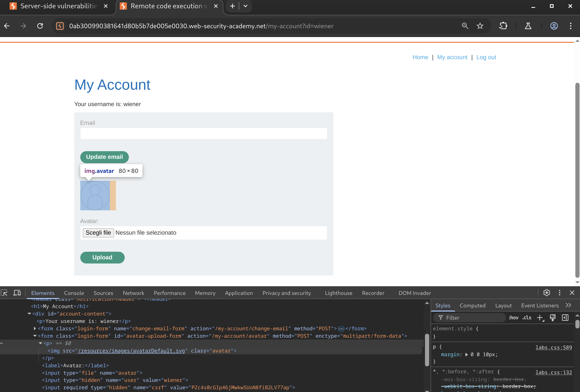The width and height of the screenshot is (580, 392).
Task: Activate the inspect element picker icon
Action: [x=4, y=293]
